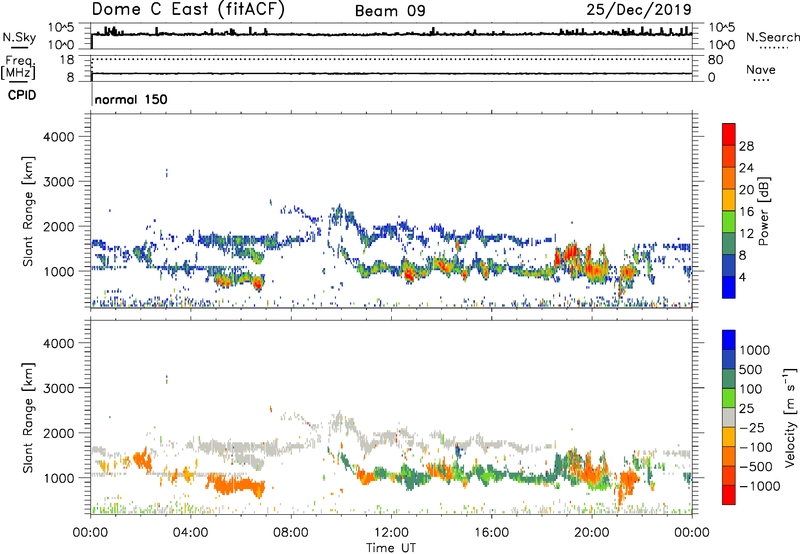Viewport: 800px width, 554px height.
Task: Click the "80" tick on the Nave axis
Action: coord(715,60)
